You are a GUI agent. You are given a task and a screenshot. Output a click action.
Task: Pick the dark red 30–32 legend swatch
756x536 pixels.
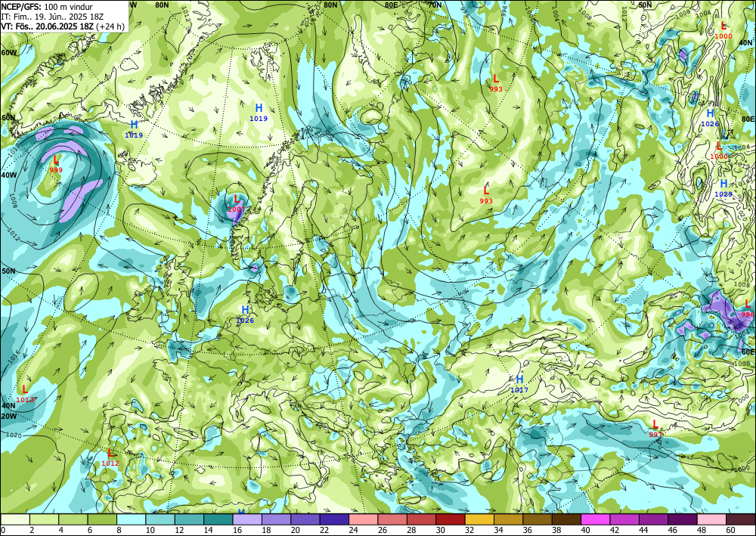pos(451,519)
